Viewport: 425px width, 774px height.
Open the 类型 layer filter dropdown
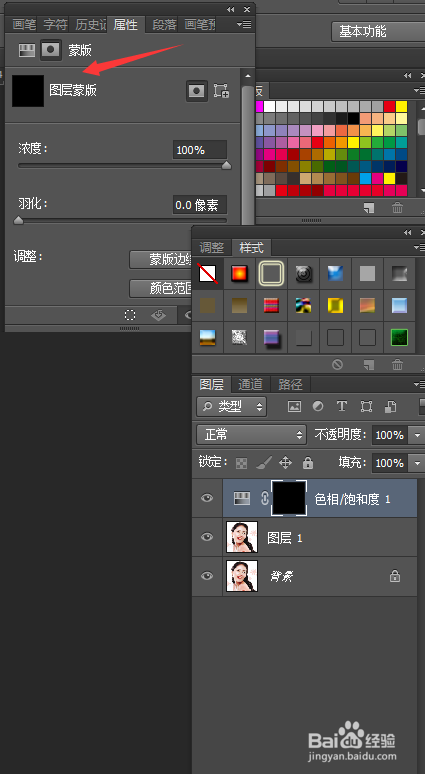[232, 407]
